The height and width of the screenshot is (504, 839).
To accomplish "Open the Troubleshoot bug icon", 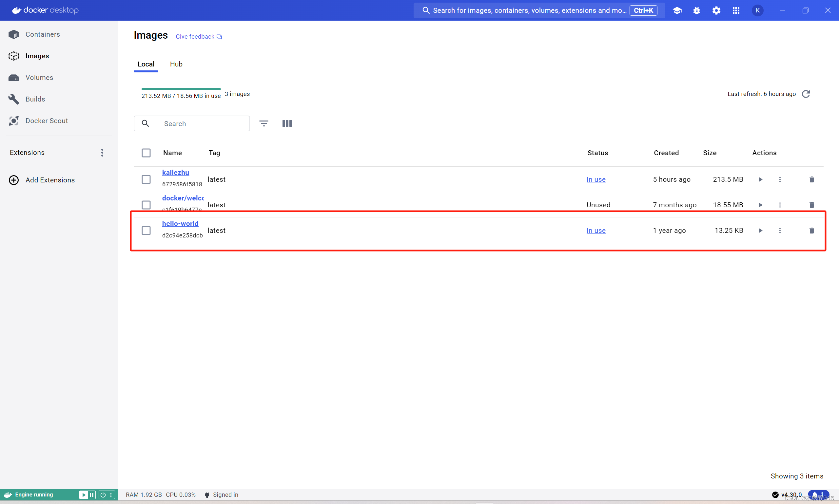I will [697, 10].
